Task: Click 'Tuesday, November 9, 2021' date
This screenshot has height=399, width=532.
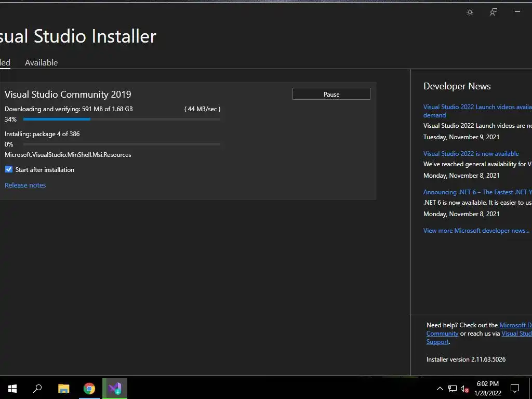Action: click(461, 137)
